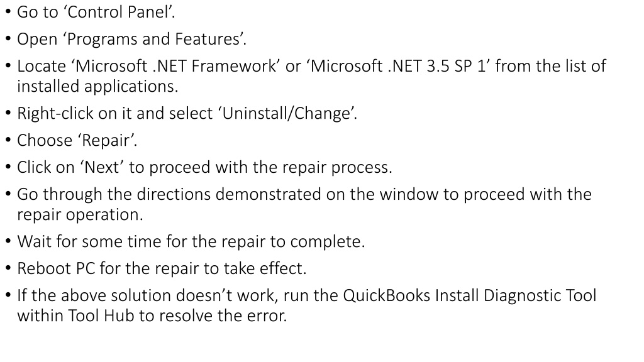Image resolution: width=644 pixels, height=362 pixels.
Task: Click the words 'Right-click on it and select'
Action: click(x=115, y=114)
